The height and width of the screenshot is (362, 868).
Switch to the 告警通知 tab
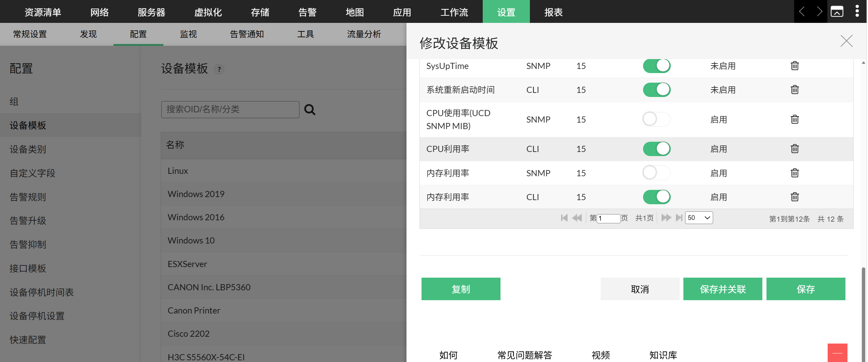(247, 34)
